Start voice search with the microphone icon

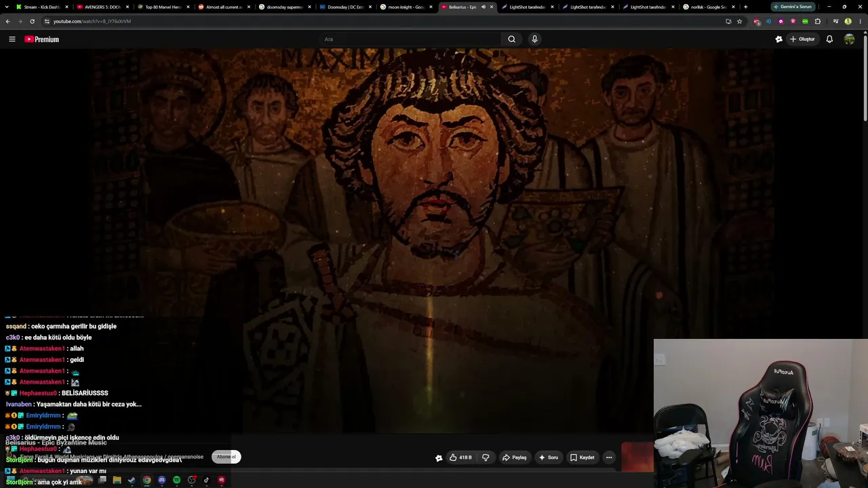pos(534,39)
